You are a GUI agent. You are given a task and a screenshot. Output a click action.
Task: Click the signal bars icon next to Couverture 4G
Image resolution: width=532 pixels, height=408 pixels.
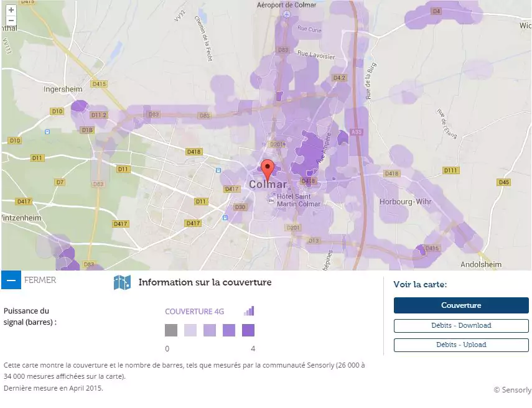tap(249, 311)
